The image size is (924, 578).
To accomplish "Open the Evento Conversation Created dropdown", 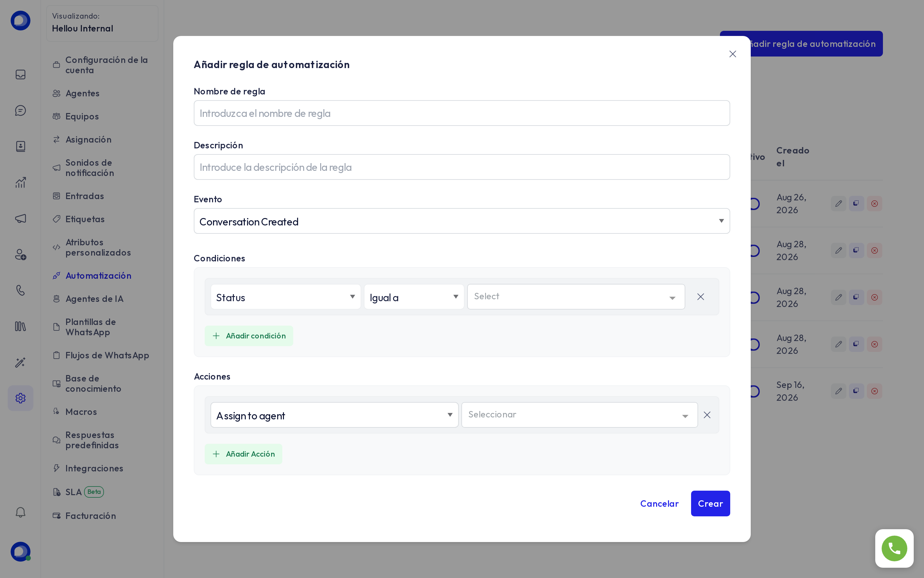I will pos(462,221).
